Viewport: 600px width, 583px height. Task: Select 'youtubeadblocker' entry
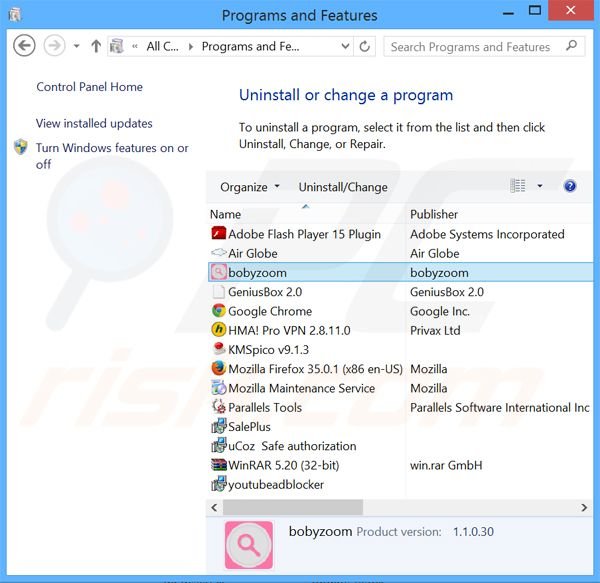tap(276, 485)
